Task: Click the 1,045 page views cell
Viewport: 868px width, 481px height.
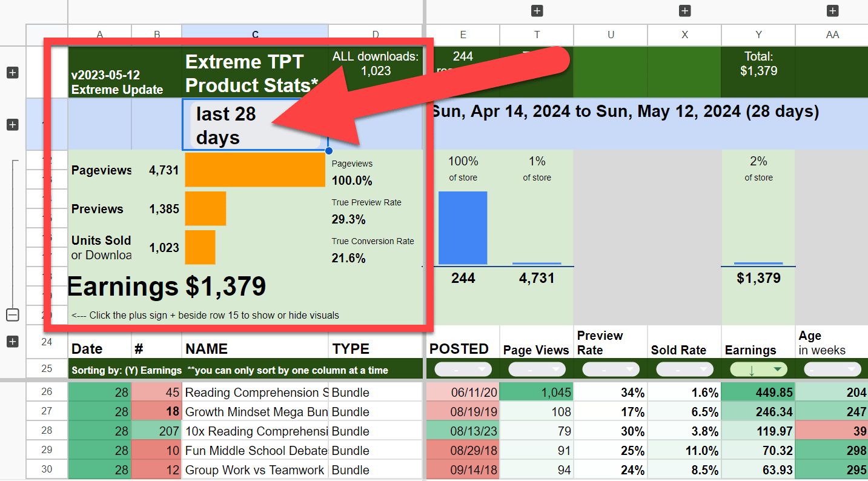Action: [537, 392]
